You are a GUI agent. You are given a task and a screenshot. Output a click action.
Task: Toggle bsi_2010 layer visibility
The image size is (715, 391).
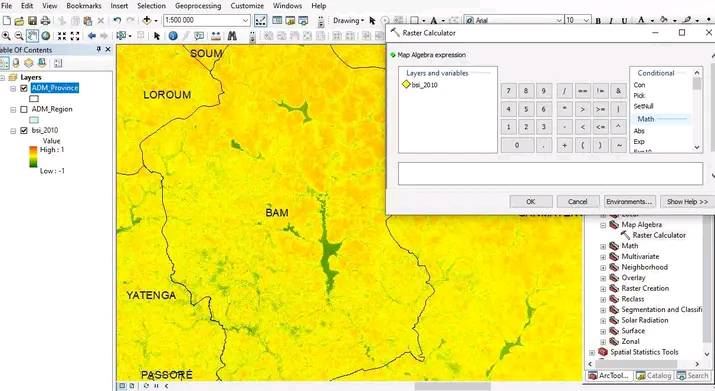(x=24, y=130)
